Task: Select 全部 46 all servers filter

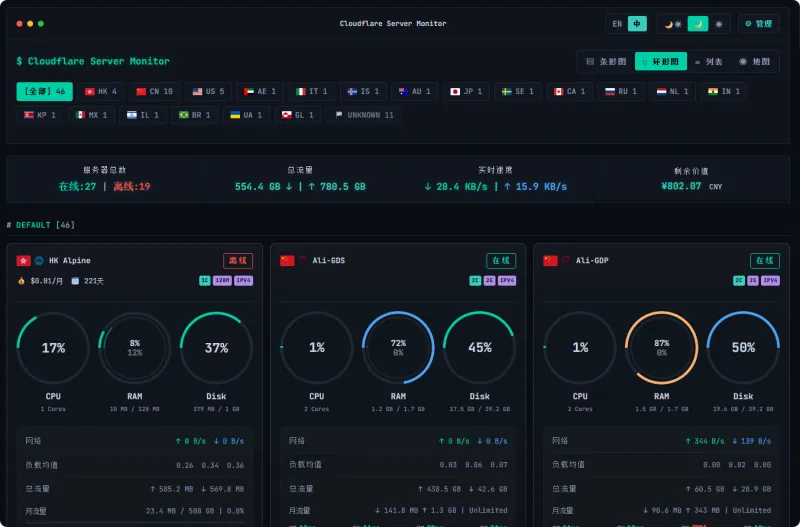Action: point(44,91)
